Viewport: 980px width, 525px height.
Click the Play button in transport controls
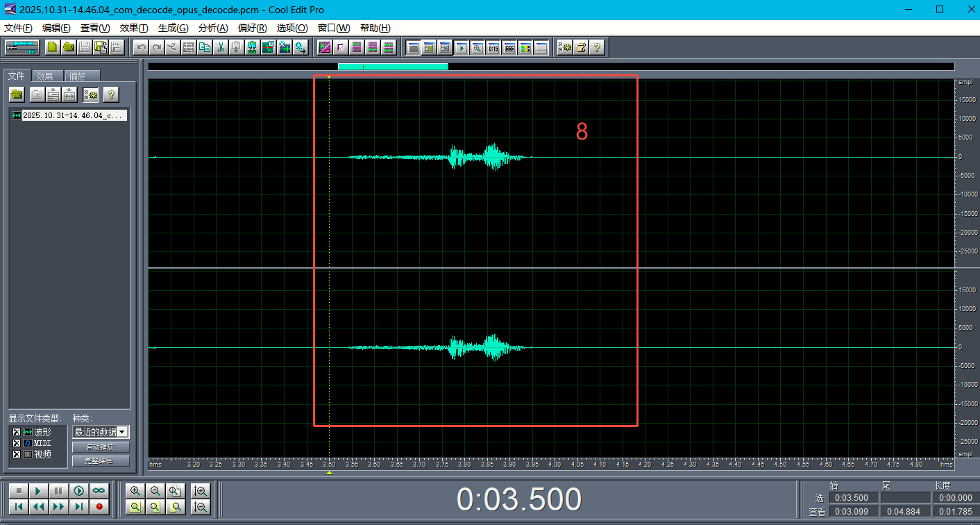click(x=39, y=490)
